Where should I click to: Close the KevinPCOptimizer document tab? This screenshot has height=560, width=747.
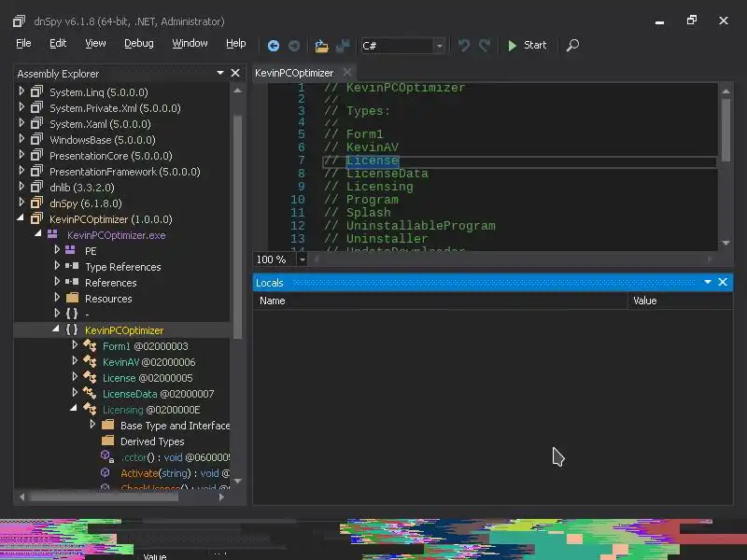(347, 73)
